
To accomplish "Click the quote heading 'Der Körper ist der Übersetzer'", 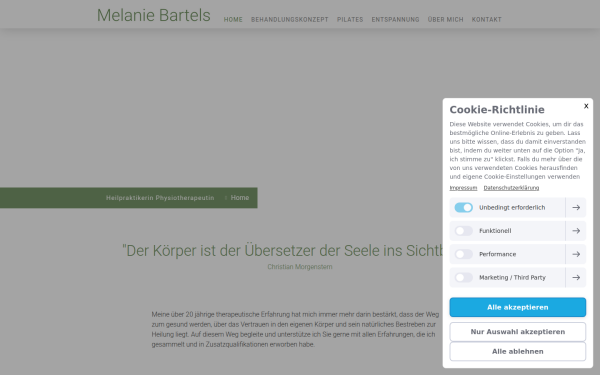I will point(282,251).
